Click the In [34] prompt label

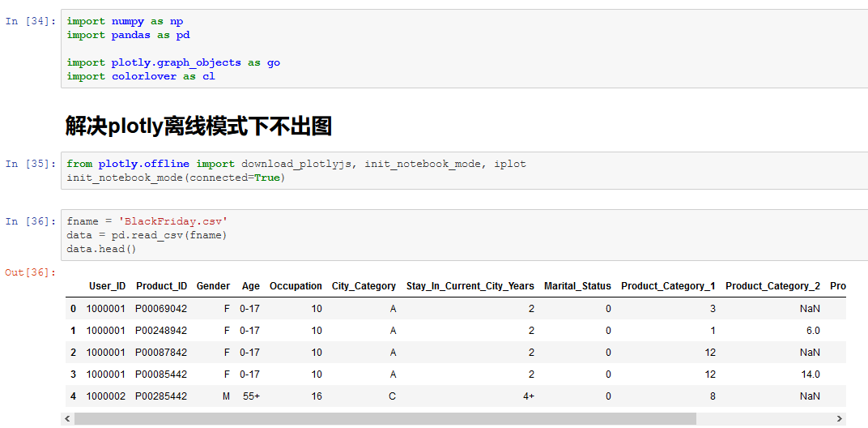tap(31, 21)
